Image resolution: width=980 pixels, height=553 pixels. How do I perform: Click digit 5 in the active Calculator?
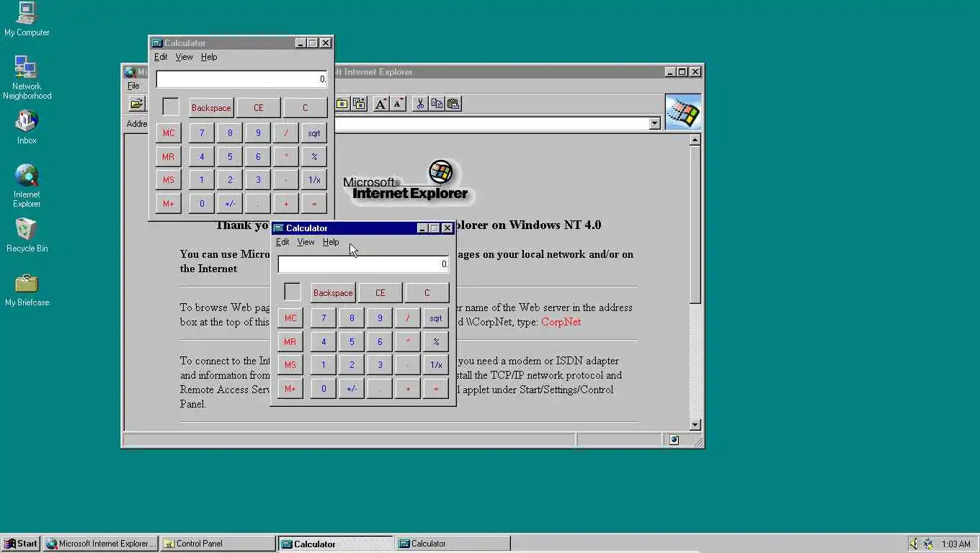click(x=352, y=341)
